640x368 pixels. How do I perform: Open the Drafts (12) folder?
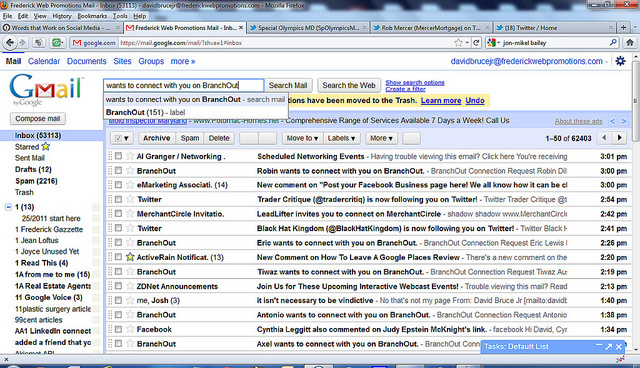pyautogui.click(x=33, y=169)
